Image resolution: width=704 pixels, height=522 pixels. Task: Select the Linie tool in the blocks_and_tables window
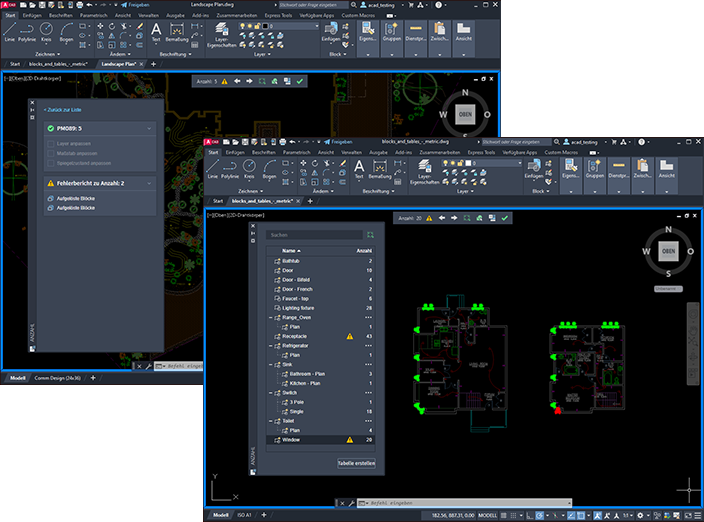212,169
